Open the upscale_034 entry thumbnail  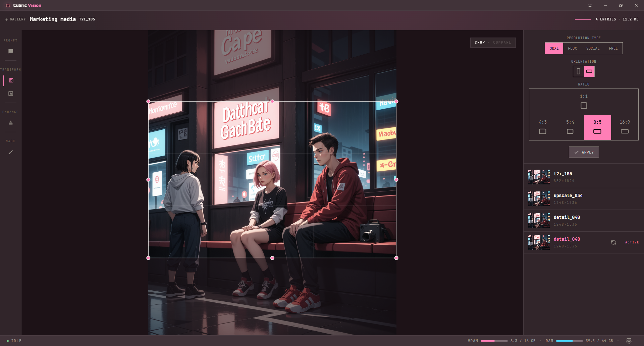tap(539, 199)
